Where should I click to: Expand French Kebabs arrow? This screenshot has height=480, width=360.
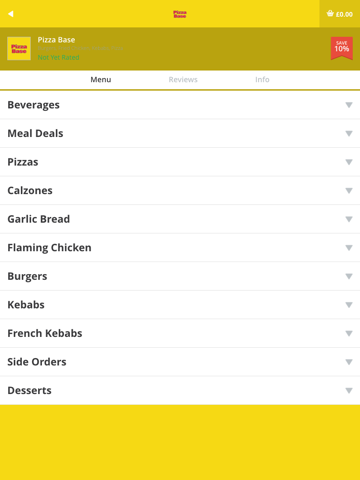[x=349, y=333]
